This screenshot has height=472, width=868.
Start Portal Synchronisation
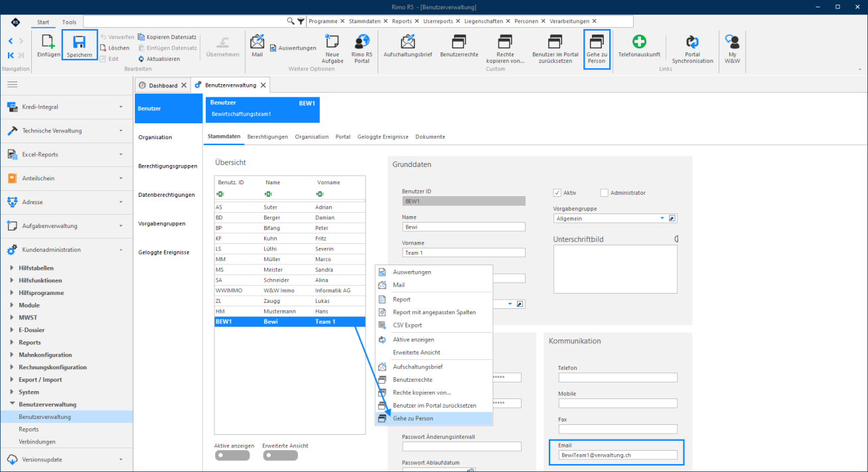[692, 48]
